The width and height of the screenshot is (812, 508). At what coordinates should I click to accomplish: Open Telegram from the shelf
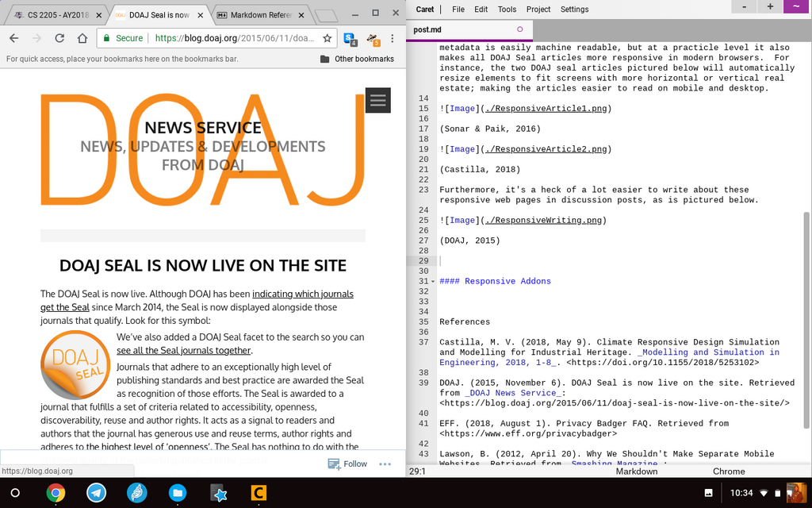96,493
